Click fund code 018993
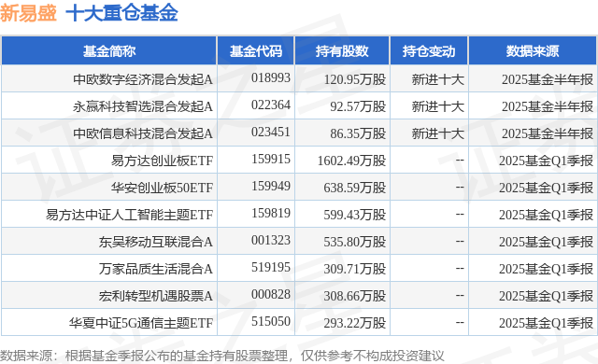This screenshot has width=598, height=364. click(271, 78)
